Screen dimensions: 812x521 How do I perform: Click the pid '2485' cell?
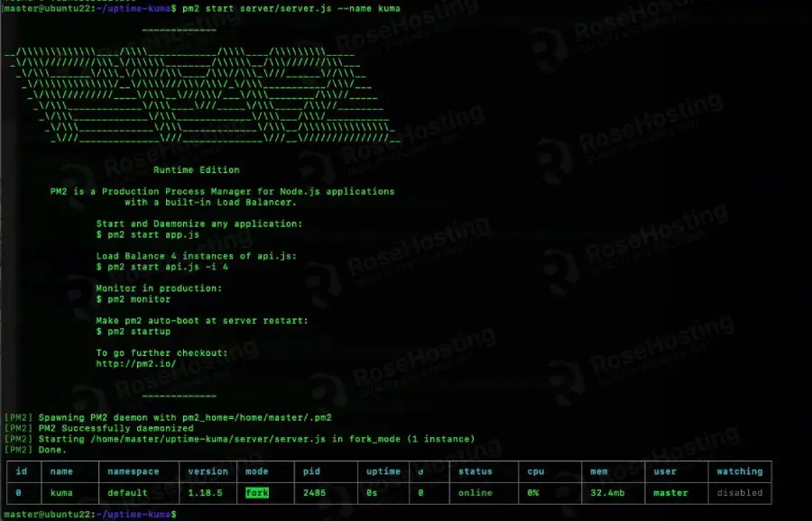[314, 493]
